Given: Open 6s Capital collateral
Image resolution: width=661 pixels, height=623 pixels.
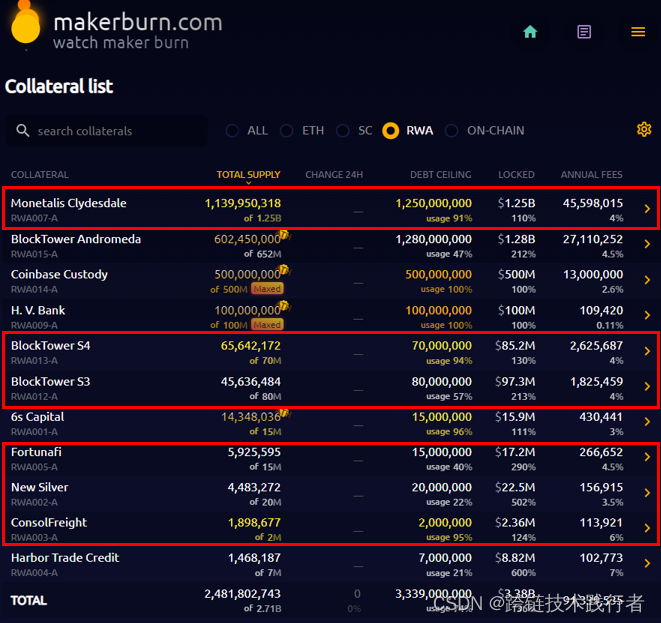Looking at the screenshot, I should [38, 417].
